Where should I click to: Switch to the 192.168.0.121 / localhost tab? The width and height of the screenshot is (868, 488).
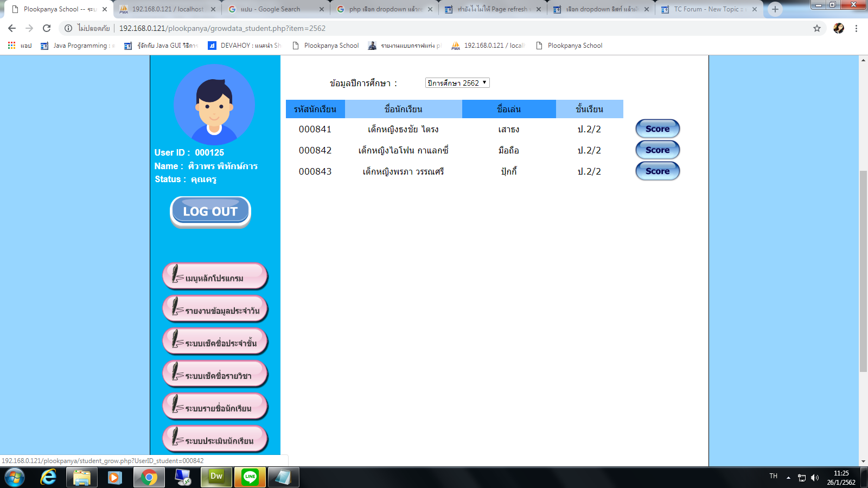pos(168,9)
